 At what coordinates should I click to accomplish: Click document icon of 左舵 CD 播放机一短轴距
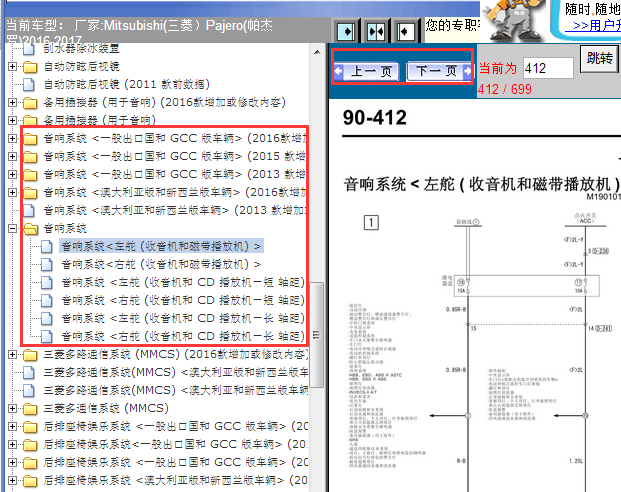point(47,282)
